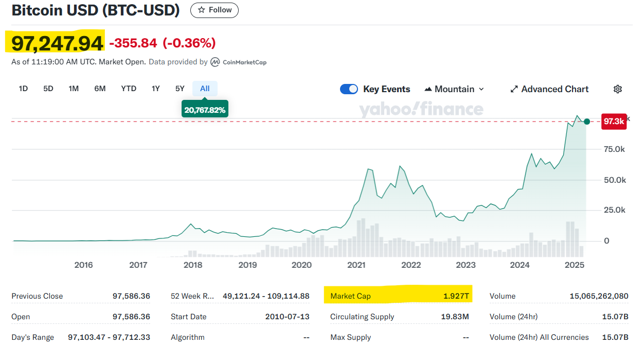Select the 5D range tab

coord(48,89)
